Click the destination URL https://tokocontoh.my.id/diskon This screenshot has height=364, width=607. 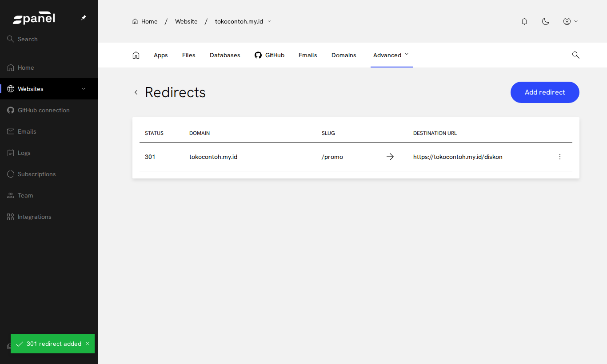click(x=458, y=157)
